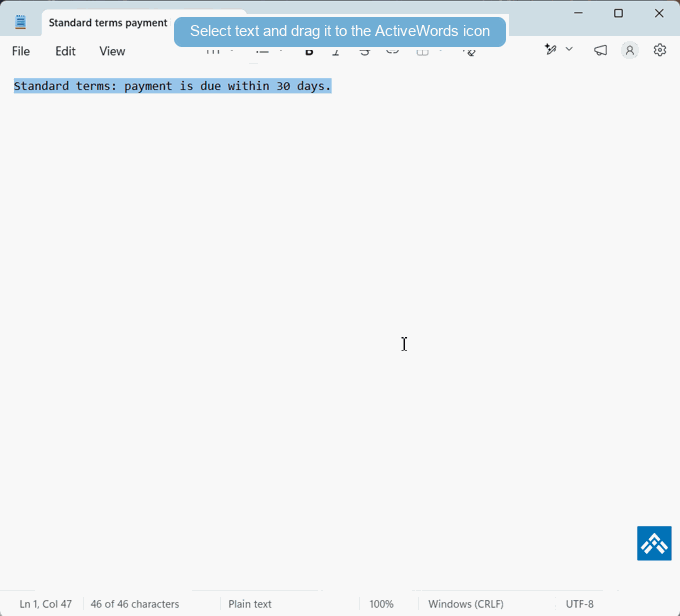The height and width of the screenshot is (616, 680).
Task: Maximize the Notepad window
Action: (618, 13)
